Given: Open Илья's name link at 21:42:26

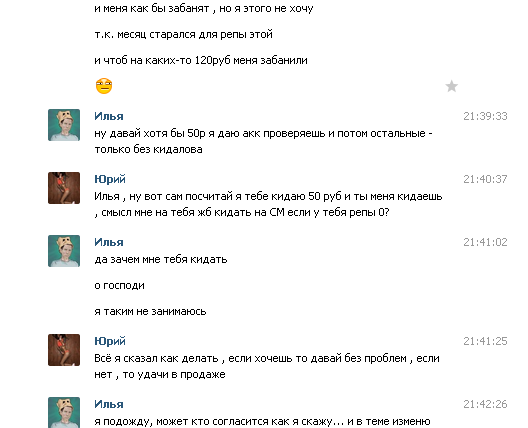Looking at the screenshot, I should tap(109, 404).
